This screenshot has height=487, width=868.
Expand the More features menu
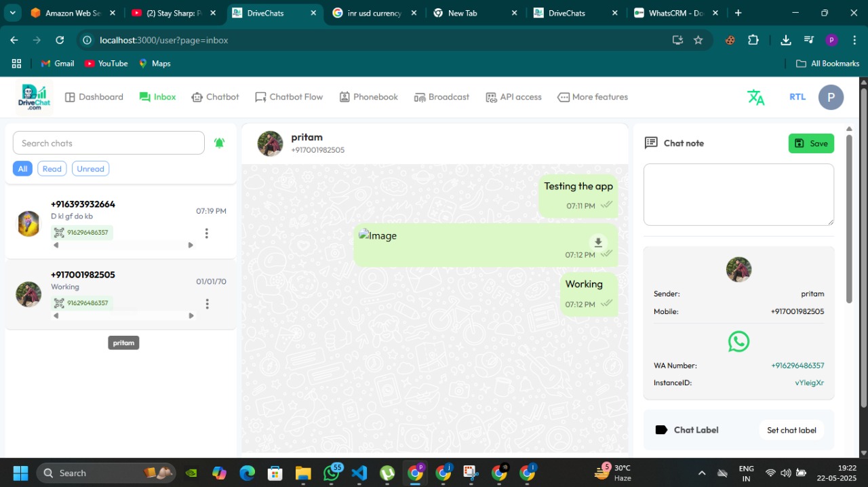[593, 97]
